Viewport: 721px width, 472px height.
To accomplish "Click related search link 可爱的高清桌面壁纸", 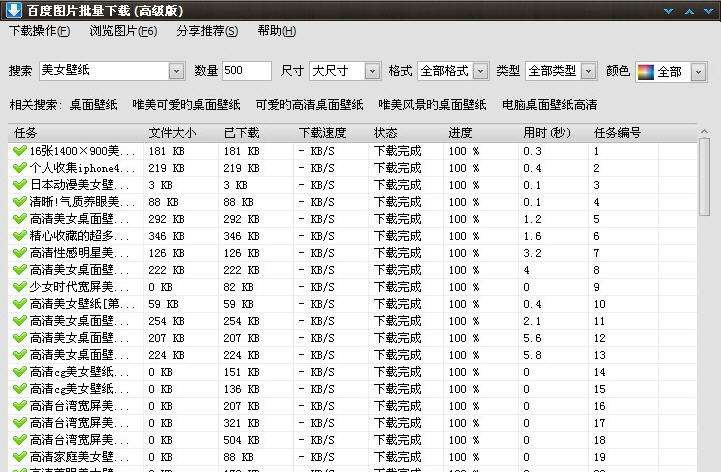I will coord(309,105).
